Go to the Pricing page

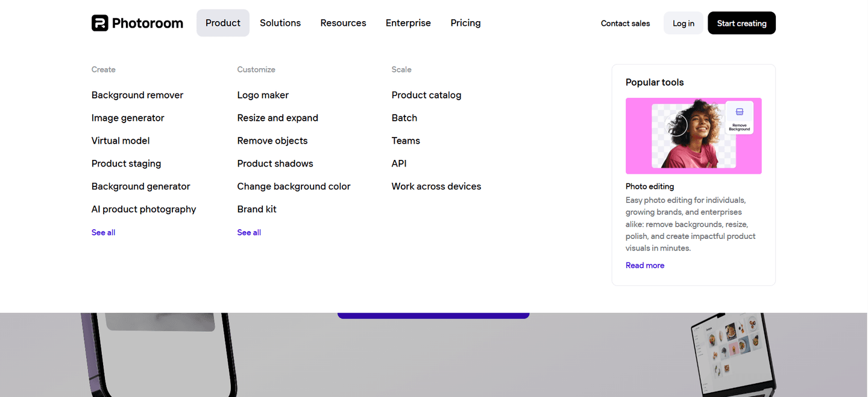[x=465, y=23]
